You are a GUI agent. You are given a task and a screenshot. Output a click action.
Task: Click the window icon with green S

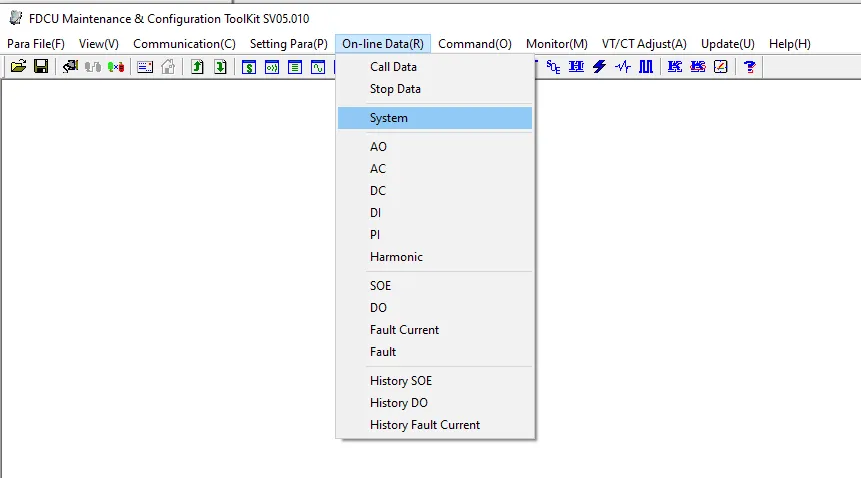click(249, 67)
